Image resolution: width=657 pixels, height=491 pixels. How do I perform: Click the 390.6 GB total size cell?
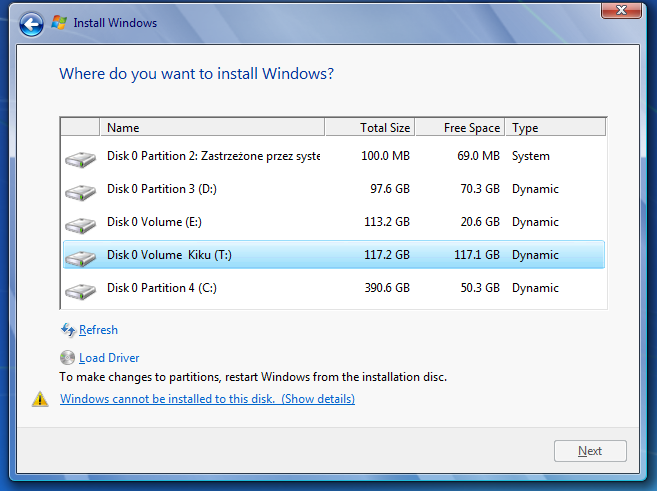[387, 288]
